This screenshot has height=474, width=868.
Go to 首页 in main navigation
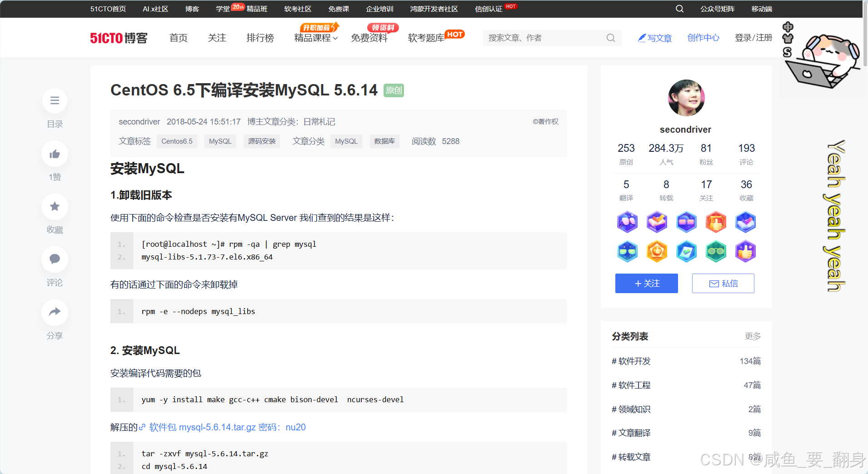[x=179, y=38]
